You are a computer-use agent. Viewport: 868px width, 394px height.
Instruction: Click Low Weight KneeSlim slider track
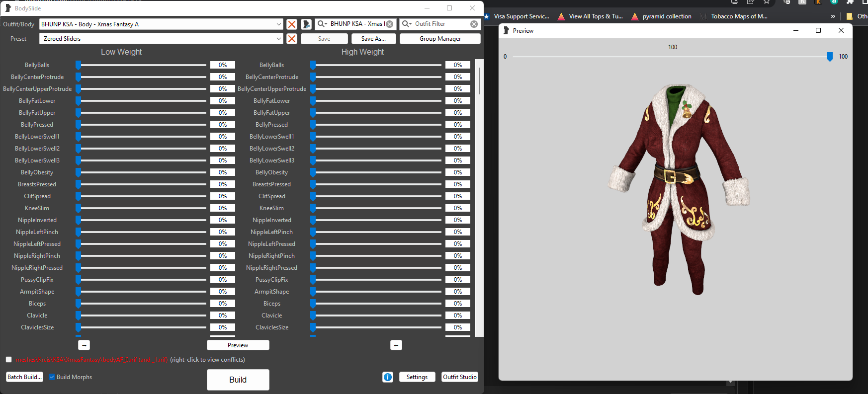(x=142, y=208)
